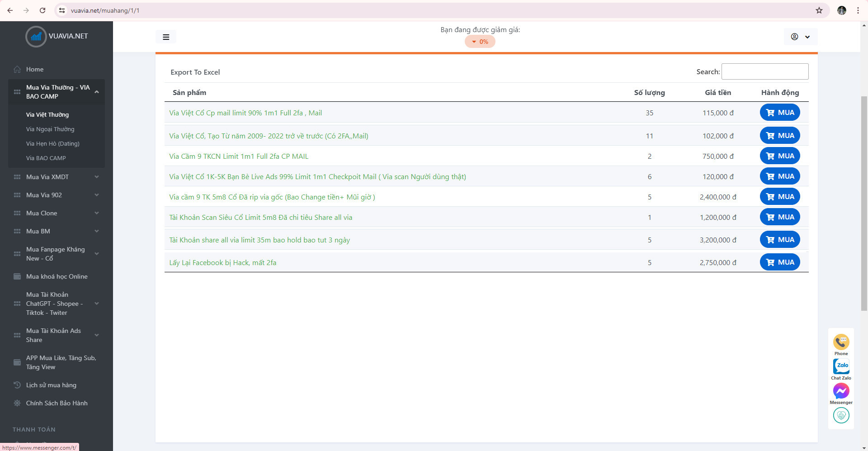This screenshot has height=451, width=868.
Task: Click price cell 750,000 đ
Action: [718, 157]
